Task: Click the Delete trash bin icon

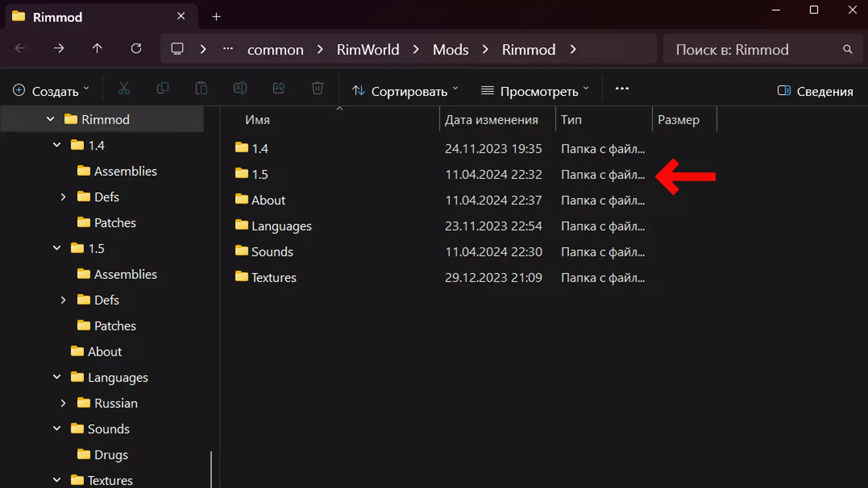Action: [x=317, y=89]
